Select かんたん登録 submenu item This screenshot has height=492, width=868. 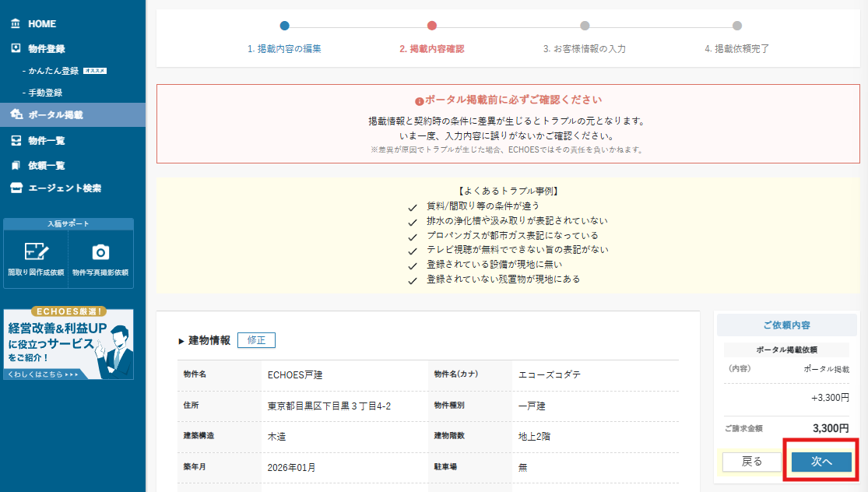pyautogui.click(x=54, y=71)
